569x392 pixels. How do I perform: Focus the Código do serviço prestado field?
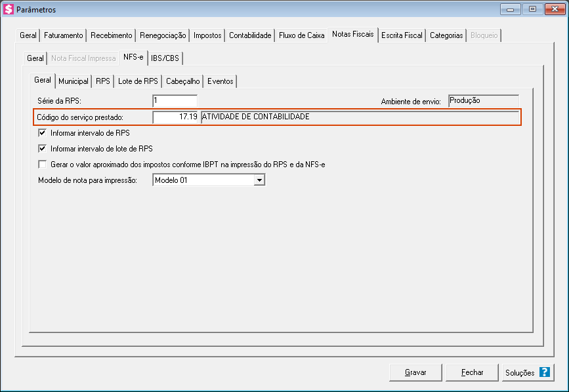[x=175, y=117]
